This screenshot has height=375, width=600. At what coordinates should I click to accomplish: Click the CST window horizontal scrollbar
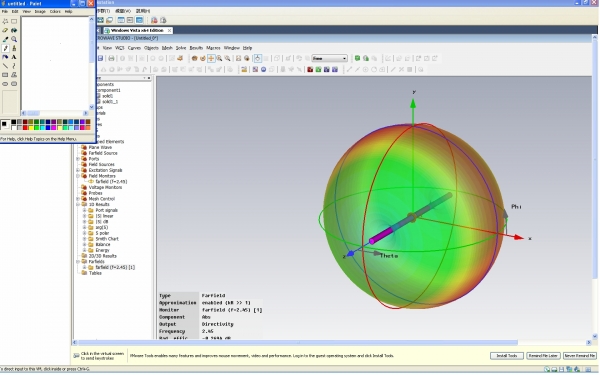pyautogui.click(x=297, y=342)
